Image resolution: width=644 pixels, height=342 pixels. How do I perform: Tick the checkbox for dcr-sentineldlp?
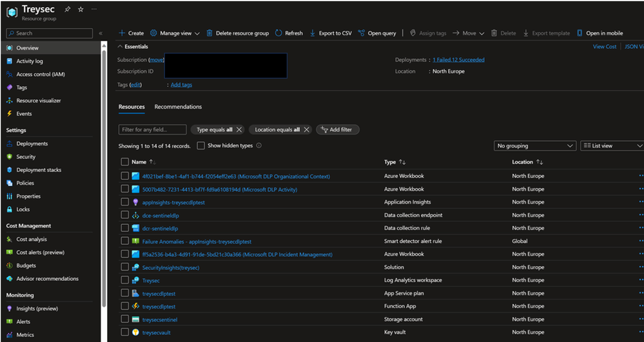pyautogui.click(x=125, y=228)
